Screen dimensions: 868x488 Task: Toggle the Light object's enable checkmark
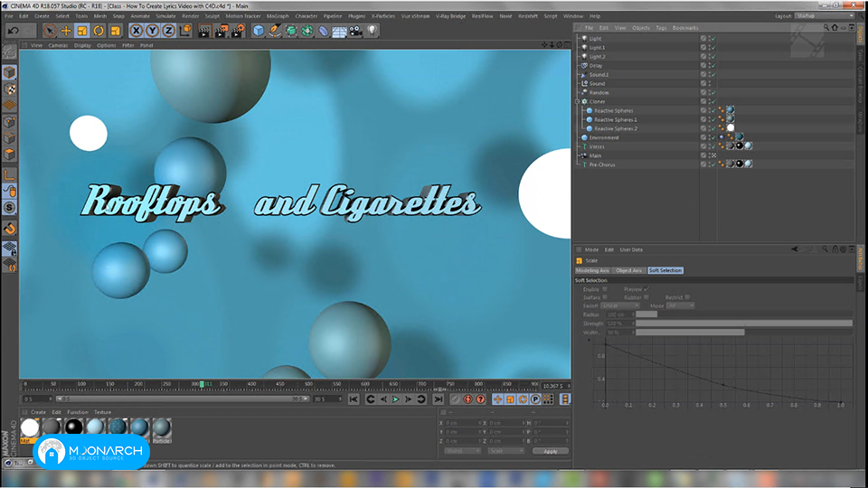tap(713, 39)
